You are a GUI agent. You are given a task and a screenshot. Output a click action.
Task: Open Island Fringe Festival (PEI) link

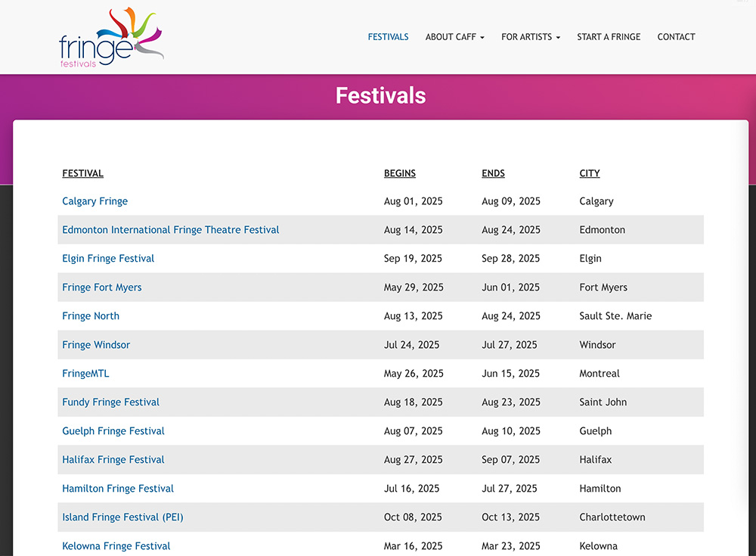[x=122, y=517]
